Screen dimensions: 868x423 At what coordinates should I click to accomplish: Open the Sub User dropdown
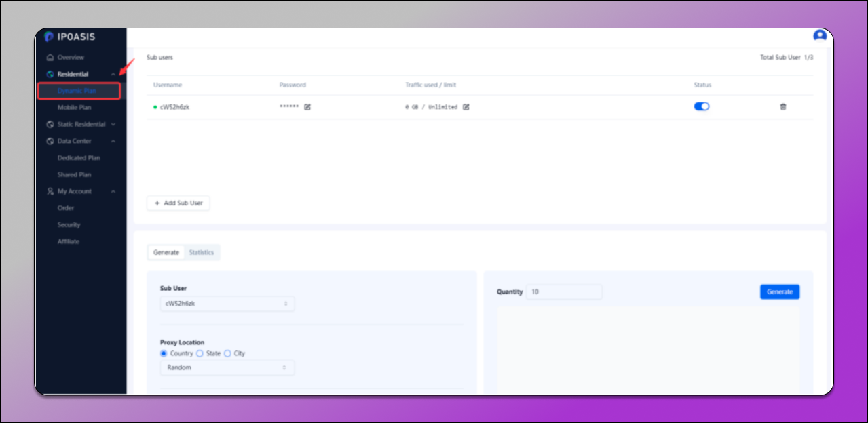pos(227,304)
